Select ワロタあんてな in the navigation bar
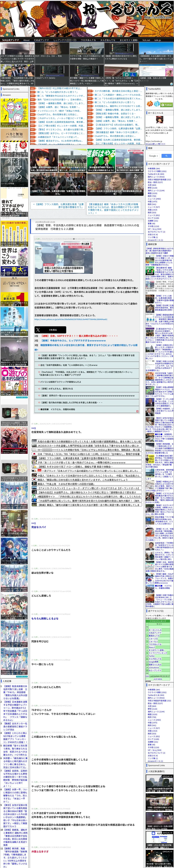 (88, 40)
